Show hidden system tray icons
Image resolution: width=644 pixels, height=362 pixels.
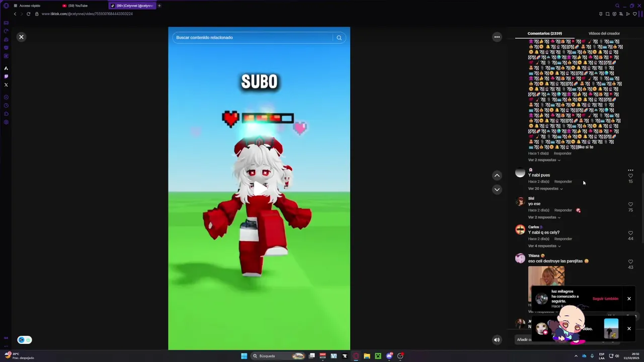(x=576, y=356)
